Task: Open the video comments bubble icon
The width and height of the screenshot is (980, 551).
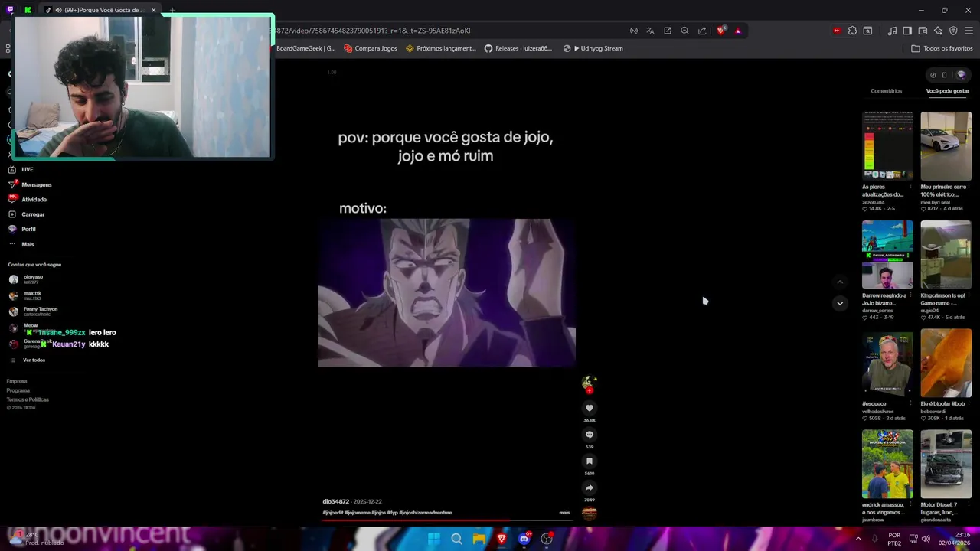Action: [x=590, y=435]
